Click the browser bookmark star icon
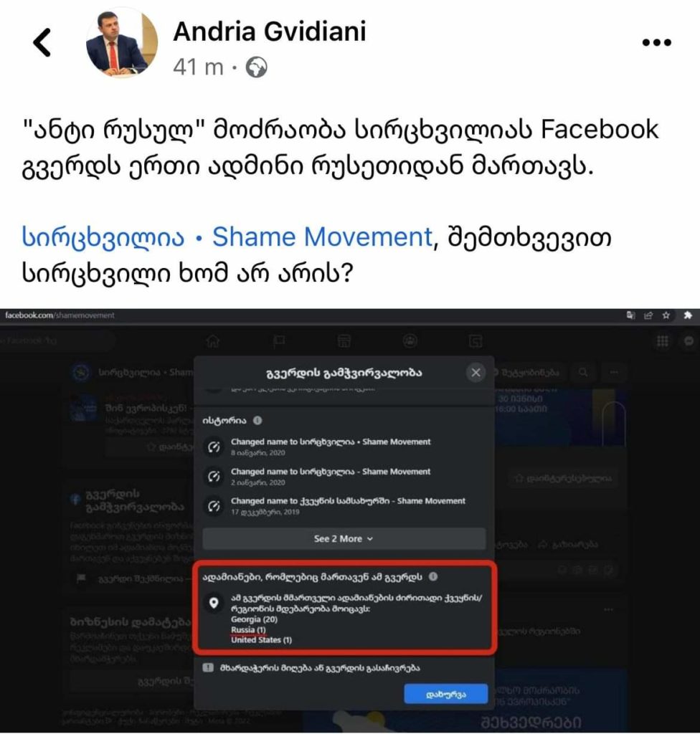The width and height of the screenshot is (700, 734). [x=666, y=315]
